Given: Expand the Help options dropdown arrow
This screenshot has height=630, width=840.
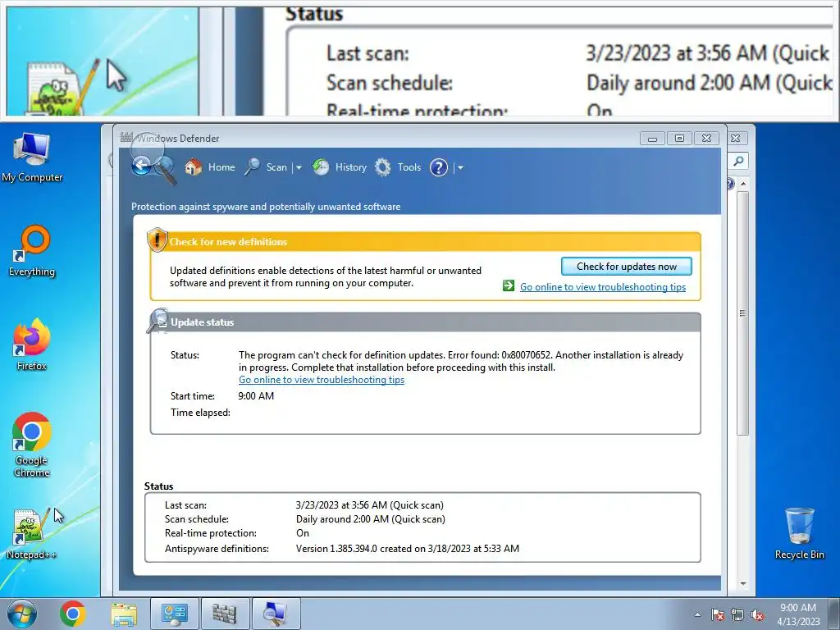Looking at the screenshot, I should click(x=459, y=167).
